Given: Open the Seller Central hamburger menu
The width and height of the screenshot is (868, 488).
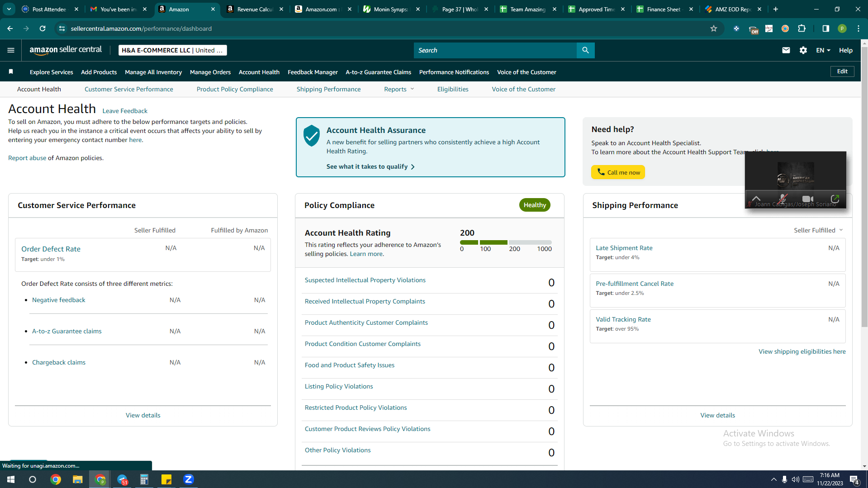Looking at the screenshot, I should pyautogui.click(x=11, y=50).
